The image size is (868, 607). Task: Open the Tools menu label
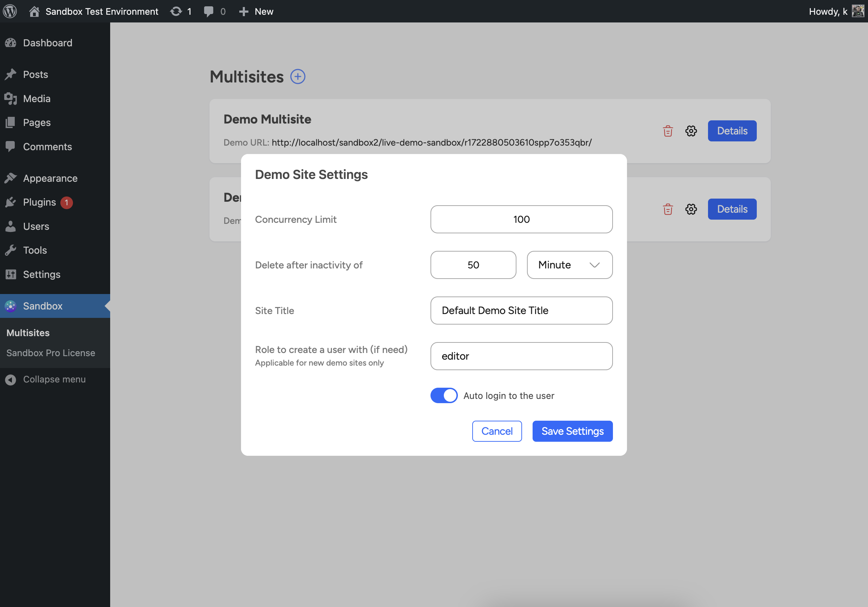click(35, 250)
